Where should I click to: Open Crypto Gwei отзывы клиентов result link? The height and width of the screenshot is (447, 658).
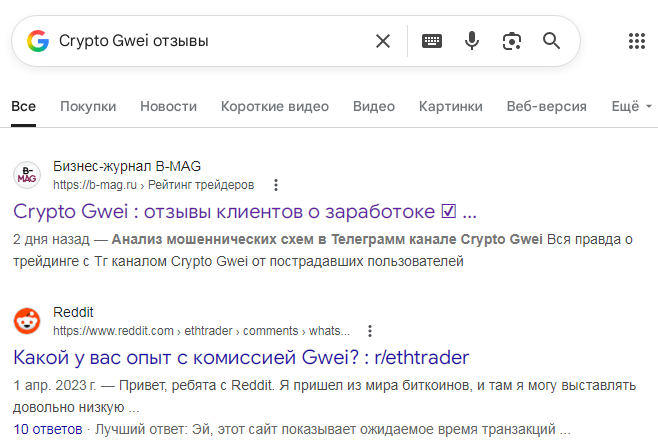[245, 212]
